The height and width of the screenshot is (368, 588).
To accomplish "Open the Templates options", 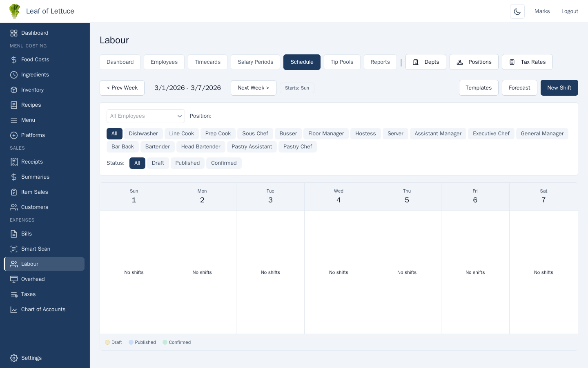I will [478, 88].
